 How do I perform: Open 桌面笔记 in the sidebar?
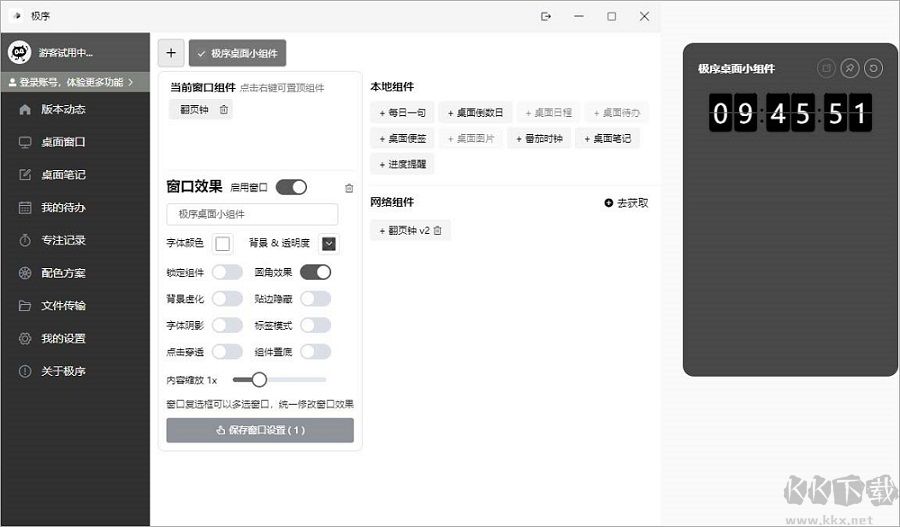[x=63, y=175]
